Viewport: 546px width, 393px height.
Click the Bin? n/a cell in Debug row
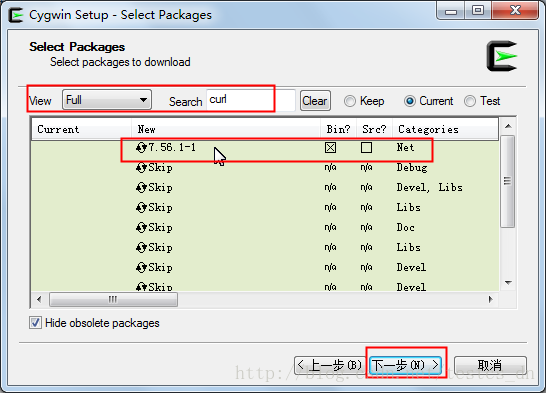point(330,167)
